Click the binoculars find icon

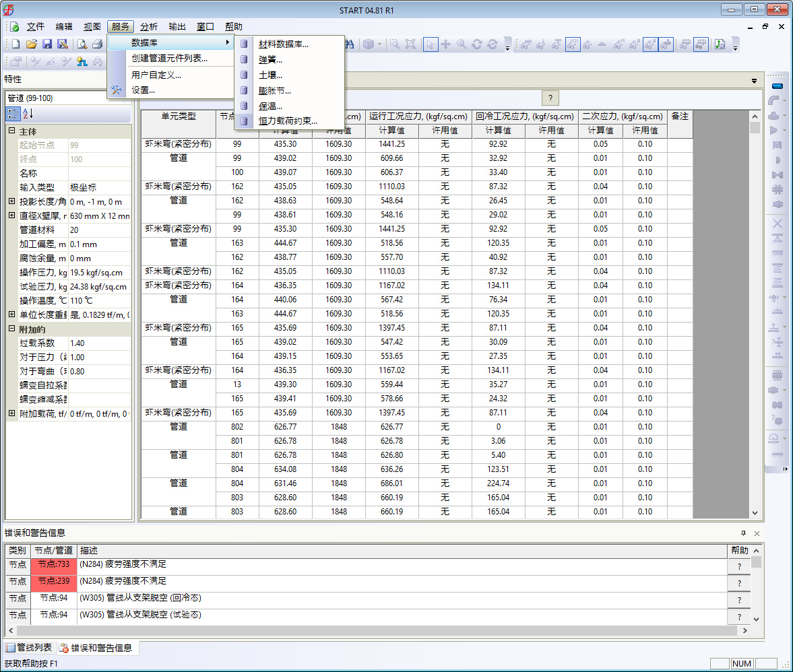tap(350, 44)
